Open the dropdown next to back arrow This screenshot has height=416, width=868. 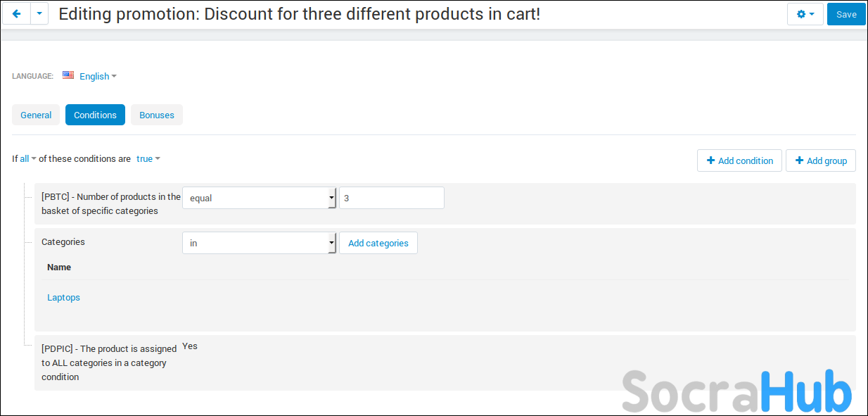tap(39, 14)
